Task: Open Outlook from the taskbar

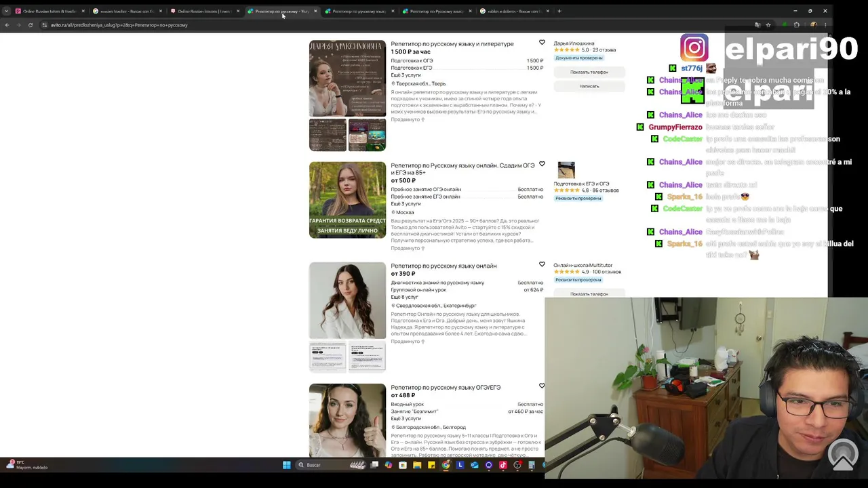Action: pos(475,465)
